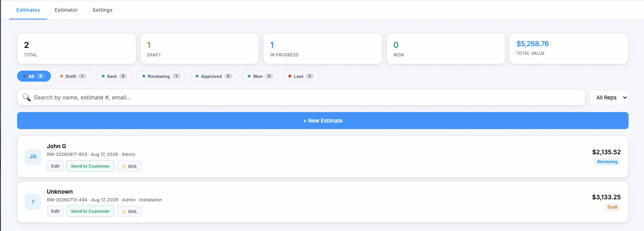Image resolution: width=644 pixels, height=231 pixels.
Task: Filter estimates by Lost status
Action: (301, 76)
